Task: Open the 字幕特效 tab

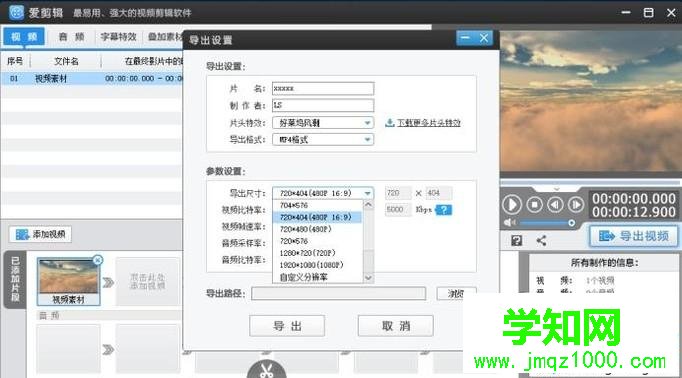Action: [118, 37]
